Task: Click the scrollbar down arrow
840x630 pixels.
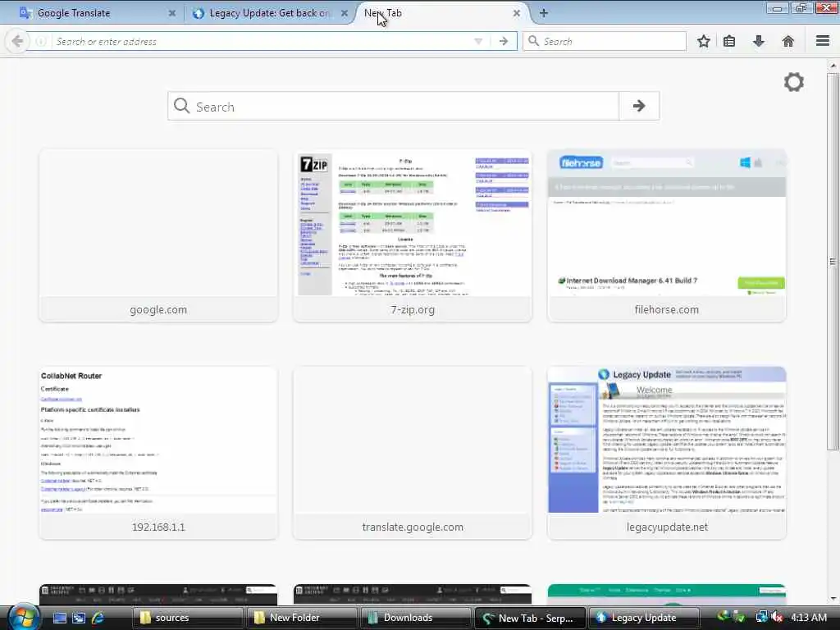Action: (833, 598)
